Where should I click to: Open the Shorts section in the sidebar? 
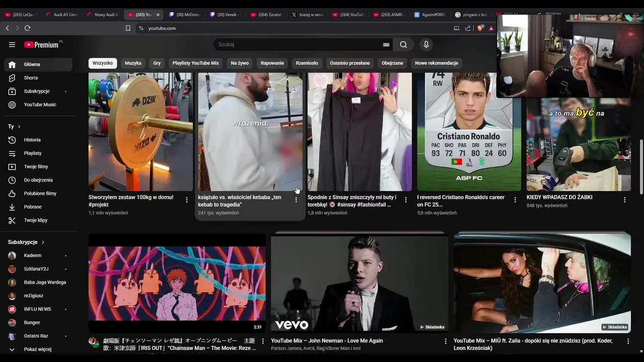[x=38, y=78]
